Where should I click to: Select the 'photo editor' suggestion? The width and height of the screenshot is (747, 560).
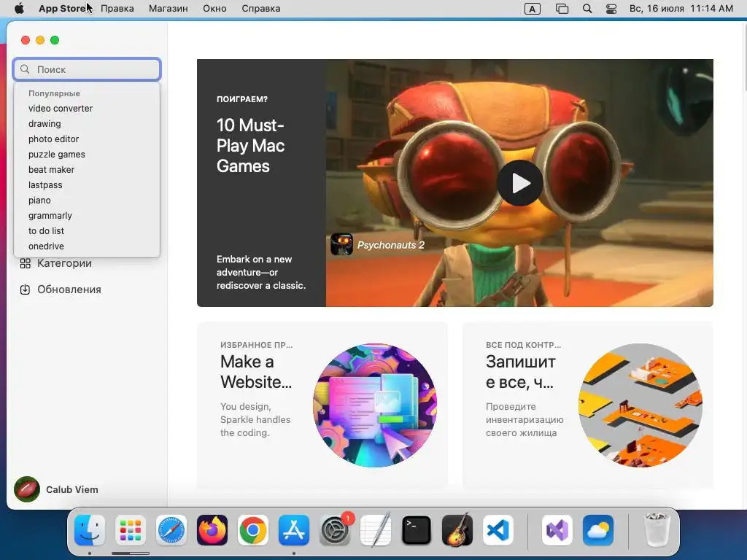coord(87,139)
